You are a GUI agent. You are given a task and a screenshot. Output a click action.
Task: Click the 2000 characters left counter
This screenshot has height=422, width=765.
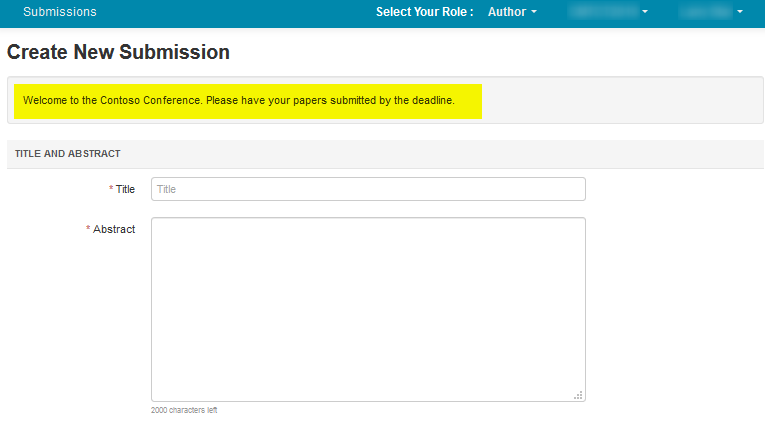[x=184, y=411]
